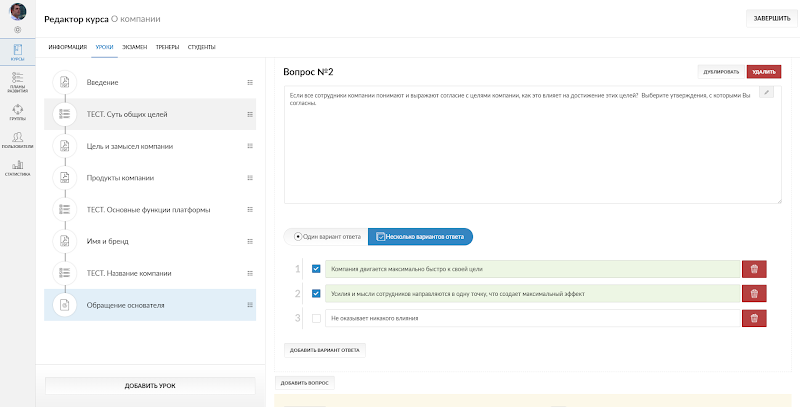Switch to the Тренеры tab
800x407 pixels.
pyautogui.click(x=167, y=47)
